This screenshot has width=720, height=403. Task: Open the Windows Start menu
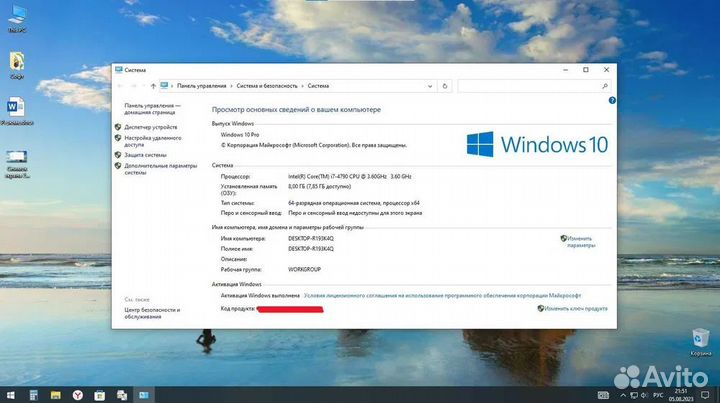pos(10,395)
